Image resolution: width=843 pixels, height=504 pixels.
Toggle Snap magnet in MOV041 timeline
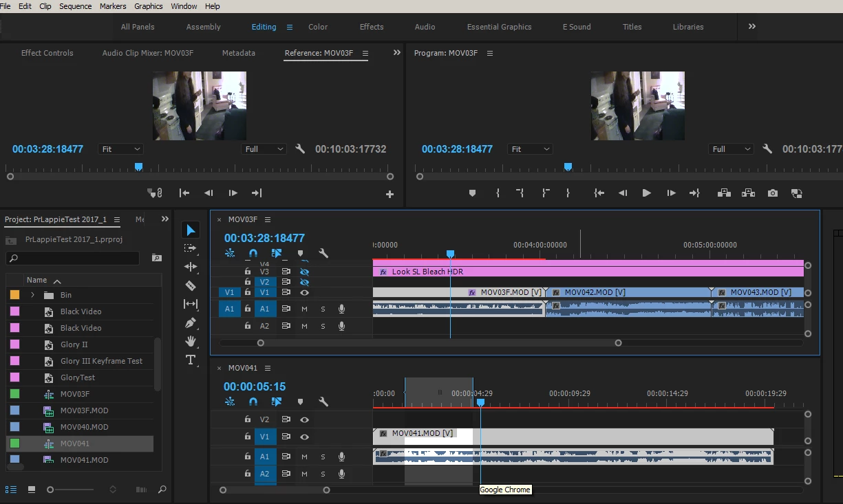253,402
